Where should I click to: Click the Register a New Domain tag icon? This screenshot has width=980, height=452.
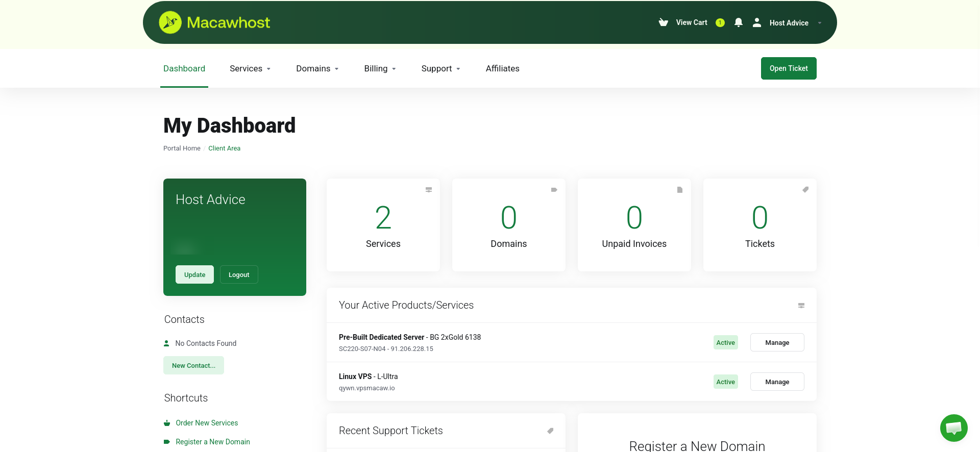coord(167,442)
